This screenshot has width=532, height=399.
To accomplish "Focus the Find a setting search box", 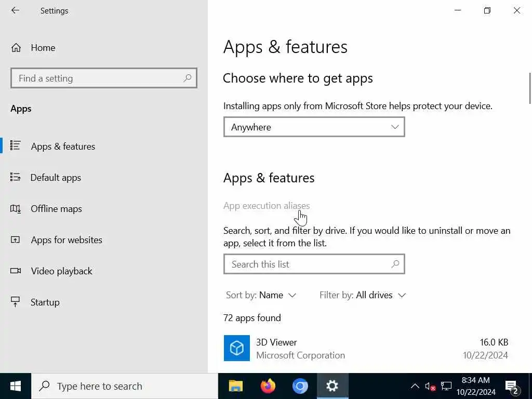I will tap(104, 78).
